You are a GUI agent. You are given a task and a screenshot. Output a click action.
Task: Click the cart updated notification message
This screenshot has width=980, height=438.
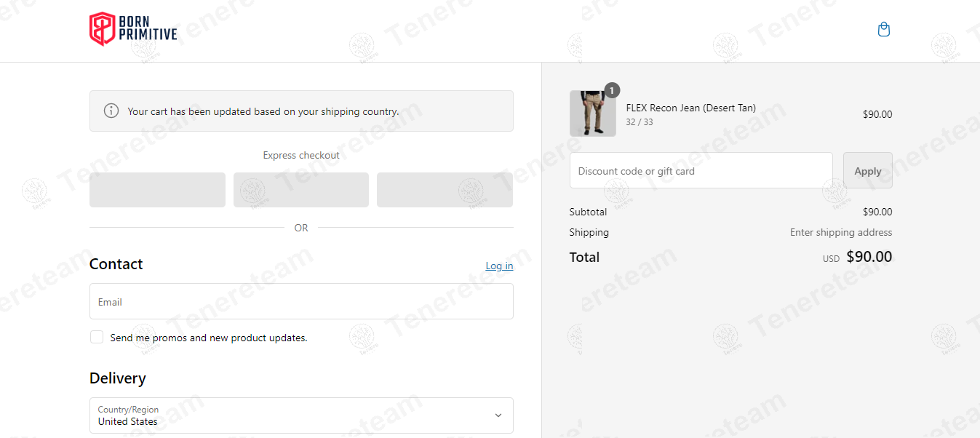click(x=263, y=112)
